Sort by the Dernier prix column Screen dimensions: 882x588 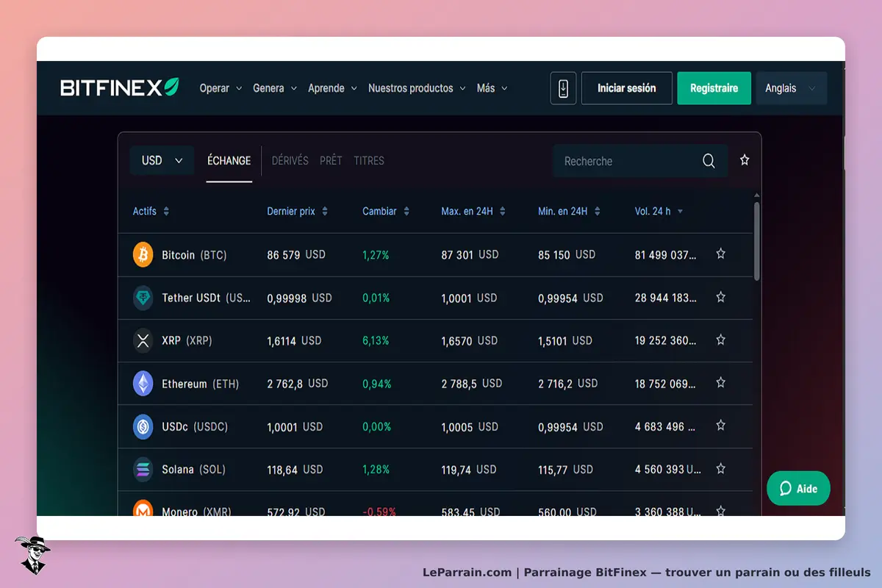click(298, 211)
